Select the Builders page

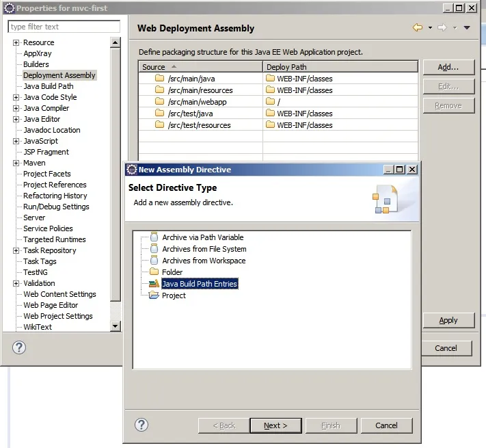(x=36, y=64)
